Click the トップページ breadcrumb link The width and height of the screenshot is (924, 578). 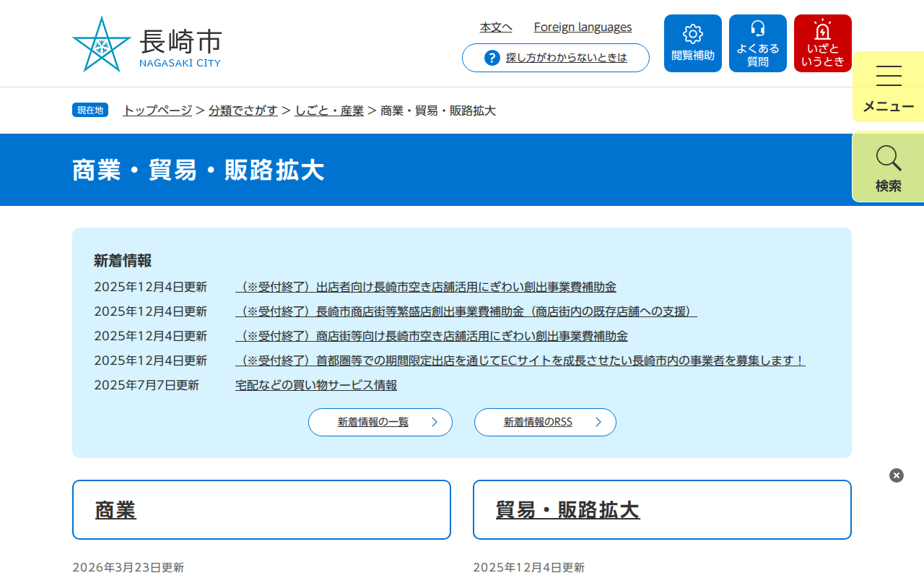click(157, 111)
